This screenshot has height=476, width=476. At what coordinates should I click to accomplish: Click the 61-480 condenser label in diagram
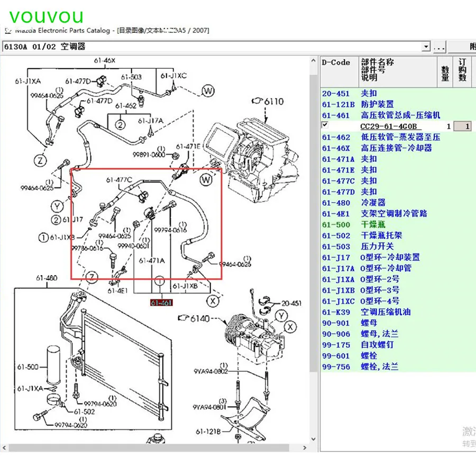coord(47,278)
